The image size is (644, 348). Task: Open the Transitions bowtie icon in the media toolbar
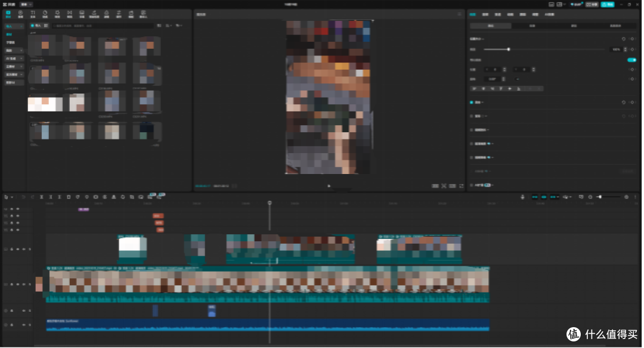pyautogui.click(x=69, y=14)
